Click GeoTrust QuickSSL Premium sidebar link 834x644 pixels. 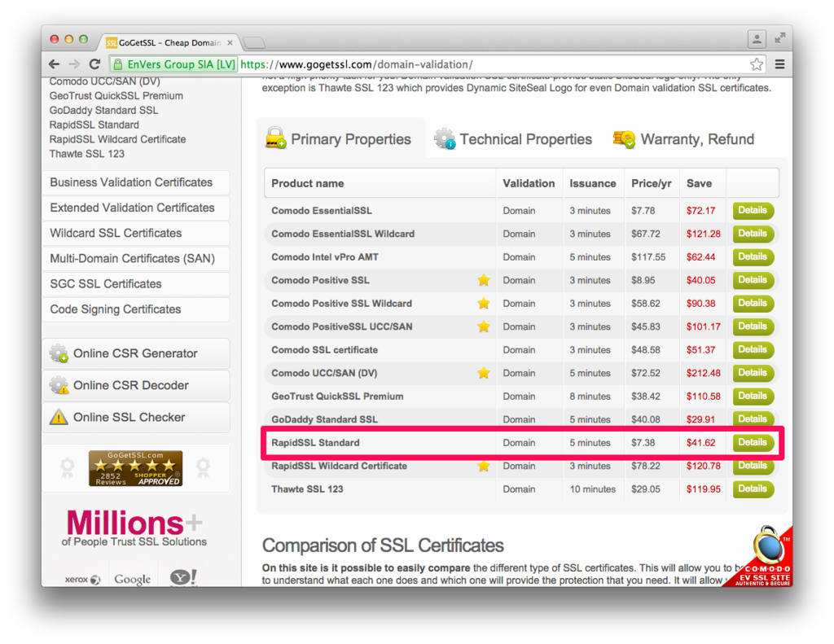click(x=116, y=96)
